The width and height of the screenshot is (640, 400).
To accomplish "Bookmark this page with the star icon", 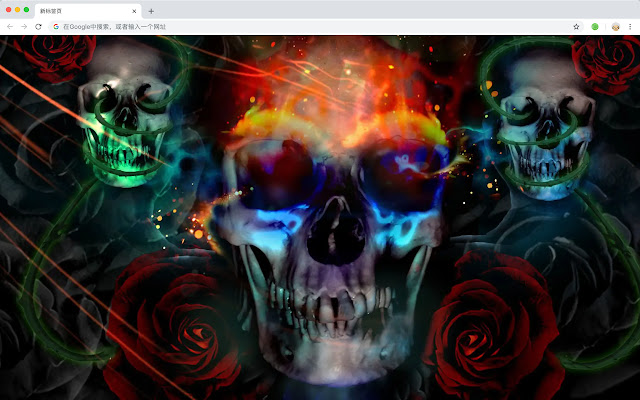I will tap(576, 27).
